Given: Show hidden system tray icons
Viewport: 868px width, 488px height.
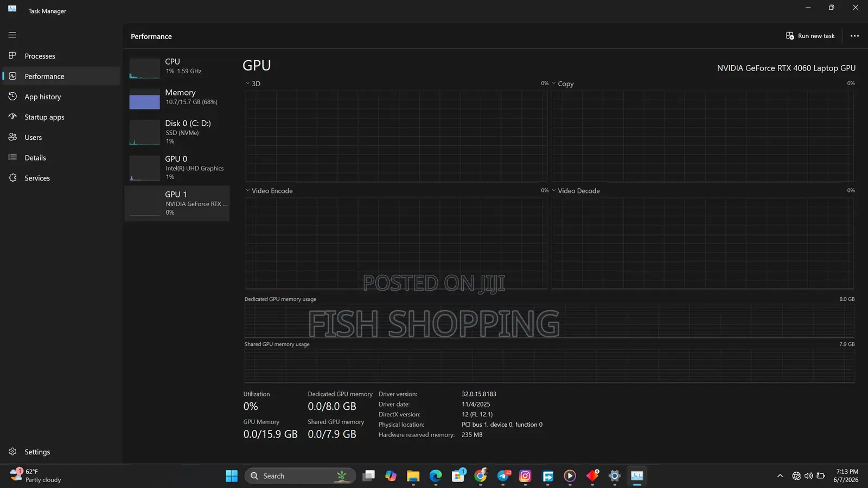Looking at the screenshot, I should coord(780,476).
